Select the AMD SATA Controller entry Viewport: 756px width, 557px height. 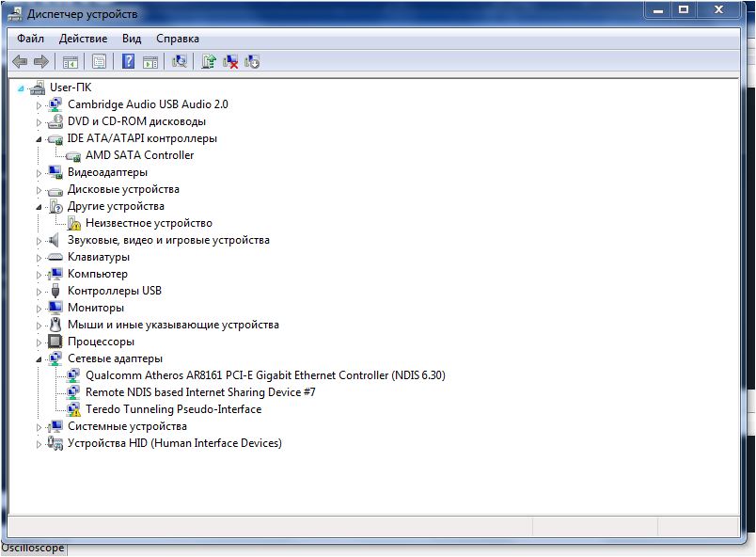[x=139, y=155]
